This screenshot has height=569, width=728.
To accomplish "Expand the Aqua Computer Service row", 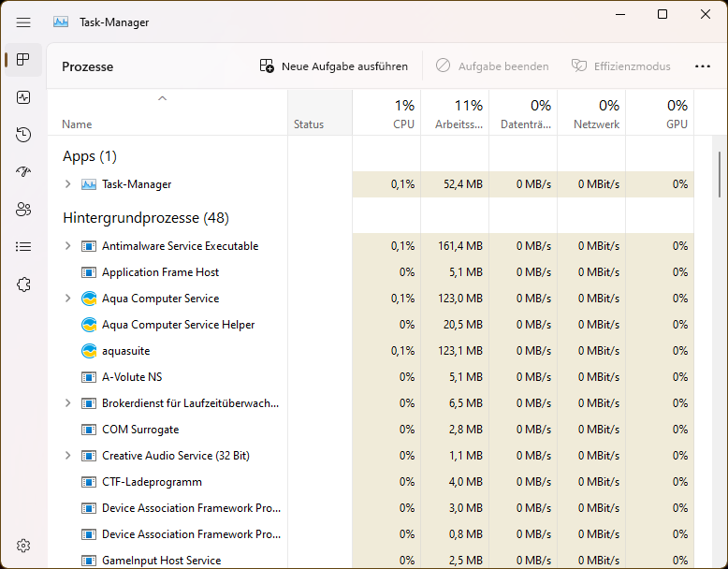I will (x=67, y=299).
